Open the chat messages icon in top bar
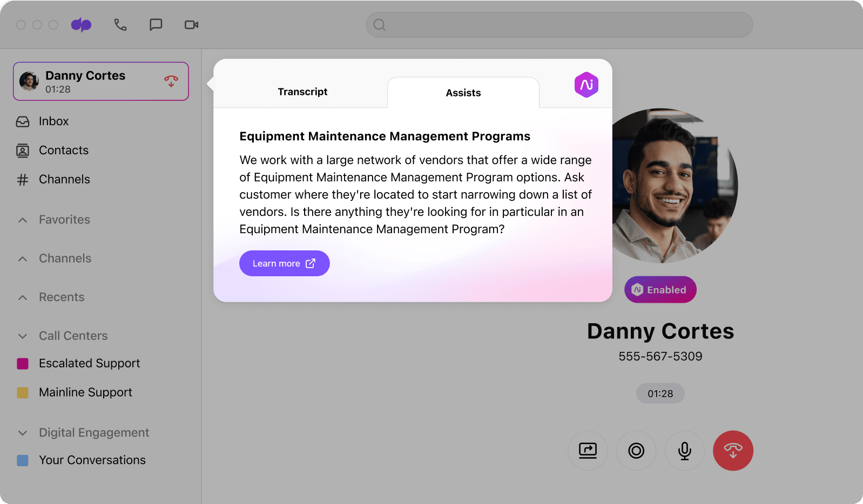863x504 pixels. 156,25
